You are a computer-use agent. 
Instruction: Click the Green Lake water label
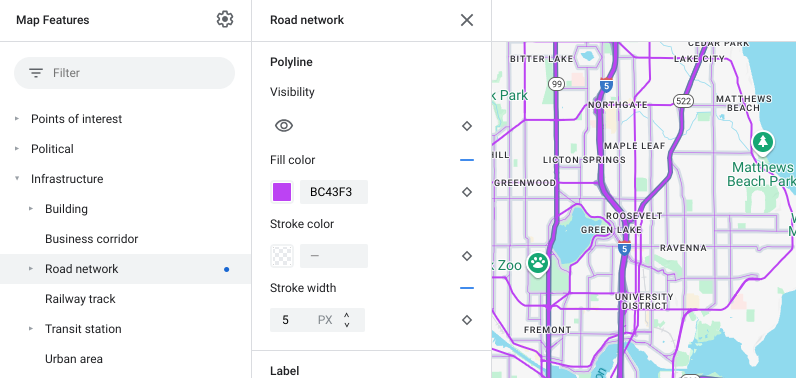point(611,230)
